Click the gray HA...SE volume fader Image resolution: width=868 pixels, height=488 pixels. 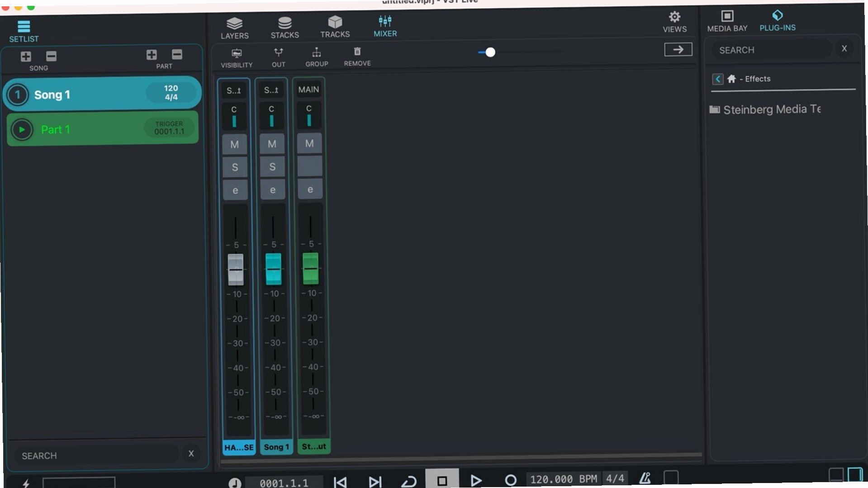tap(235, 270)
